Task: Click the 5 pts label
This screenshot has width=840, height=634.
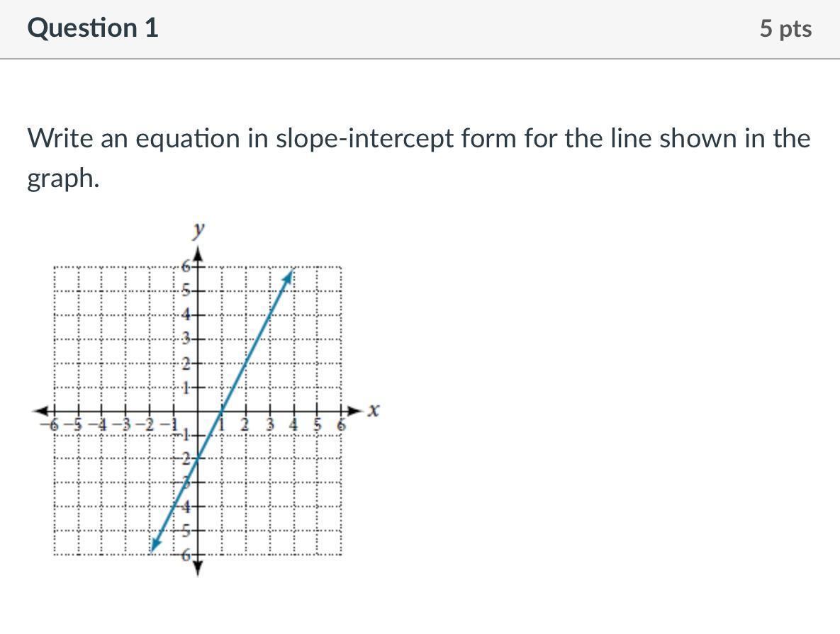Action: 785,28
